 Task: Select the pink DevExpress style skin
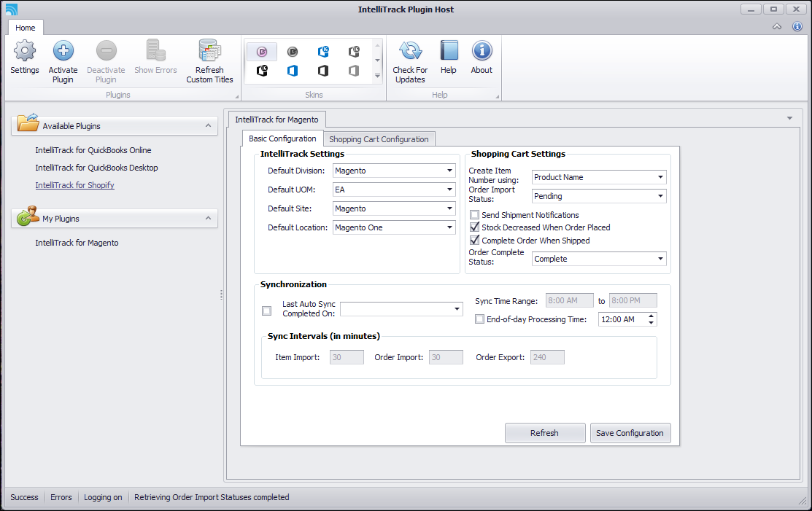coord(262,52)
